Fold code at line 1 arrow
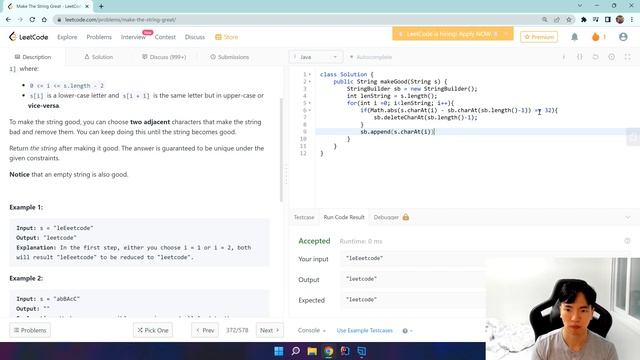 (x=310, y=74)
